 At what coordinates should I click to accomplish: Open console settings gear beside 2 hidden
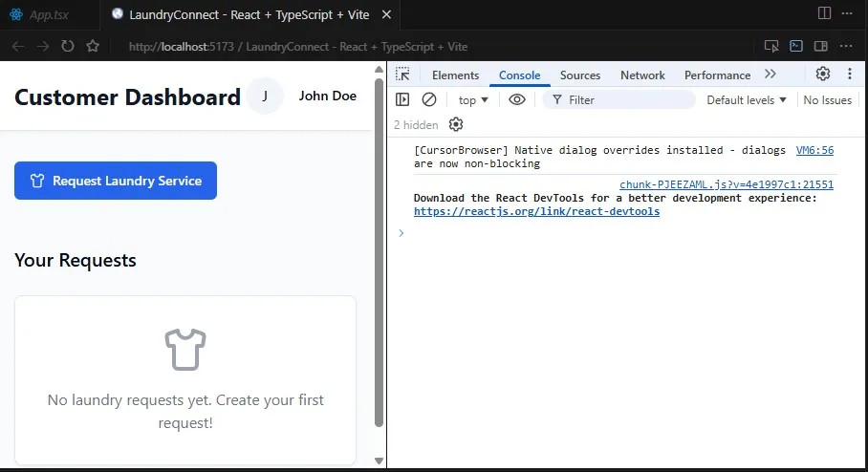click(456, 124)
